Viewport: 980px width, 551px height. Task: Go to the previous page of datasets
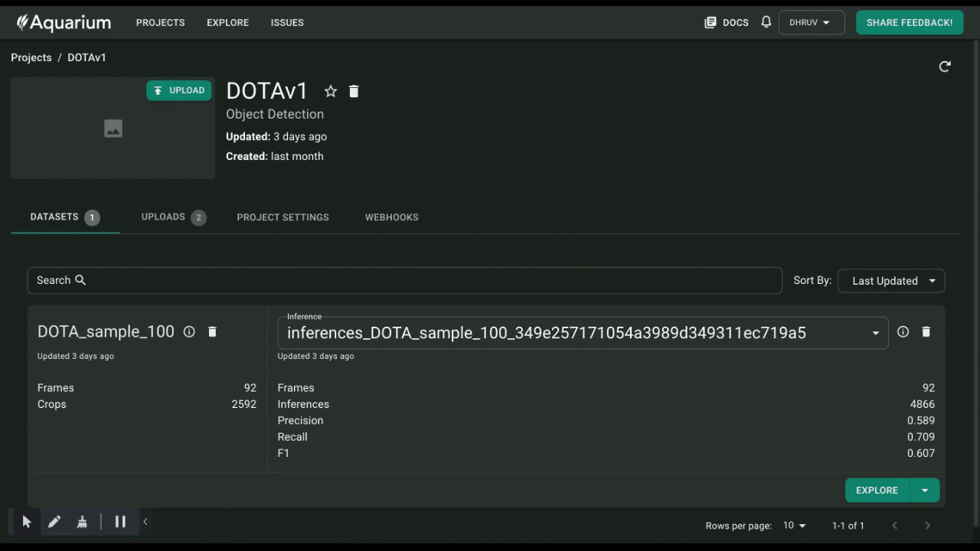pos(895,525)
